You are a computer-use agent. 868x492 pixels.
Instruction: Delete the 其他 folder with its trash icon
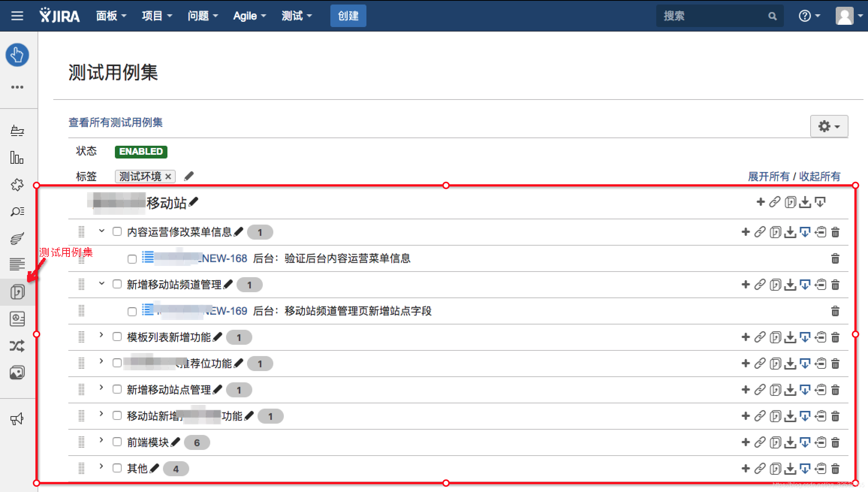click(x=835, y=469)
